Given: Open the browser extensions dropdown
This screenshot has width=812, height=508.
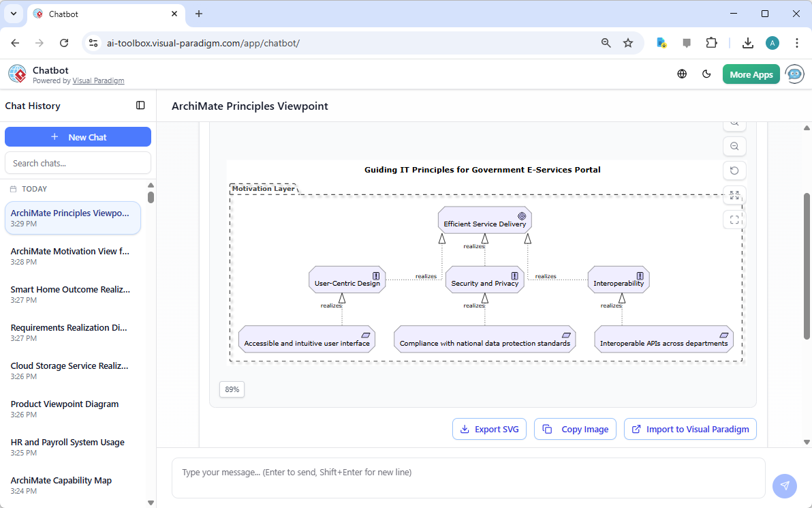Looking at the screenshot, I should click(x=711, y=42).
